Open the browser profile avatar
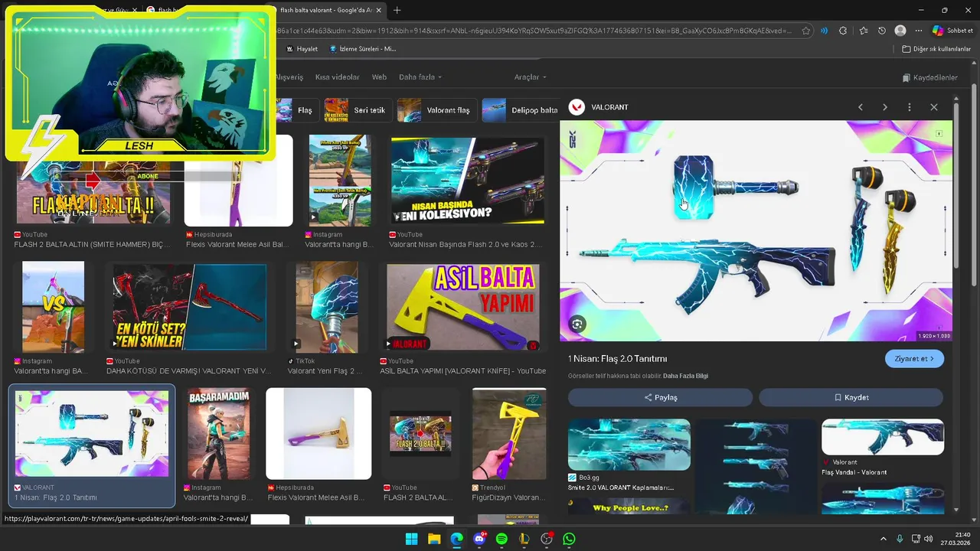The height and width of the screenshot is (551, 980). [x=900, y=31]
